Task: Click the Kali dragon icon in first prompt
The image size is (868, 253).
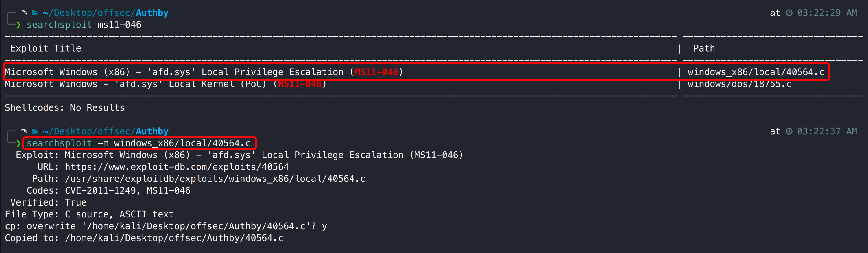Action: 24,12
